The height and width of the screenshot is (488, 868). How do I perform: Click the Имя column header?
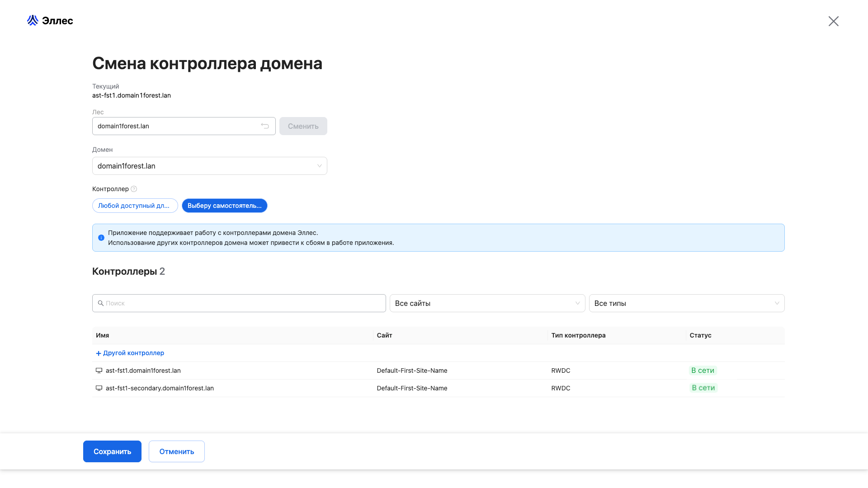pyautogui.click(x=103, y=335)
